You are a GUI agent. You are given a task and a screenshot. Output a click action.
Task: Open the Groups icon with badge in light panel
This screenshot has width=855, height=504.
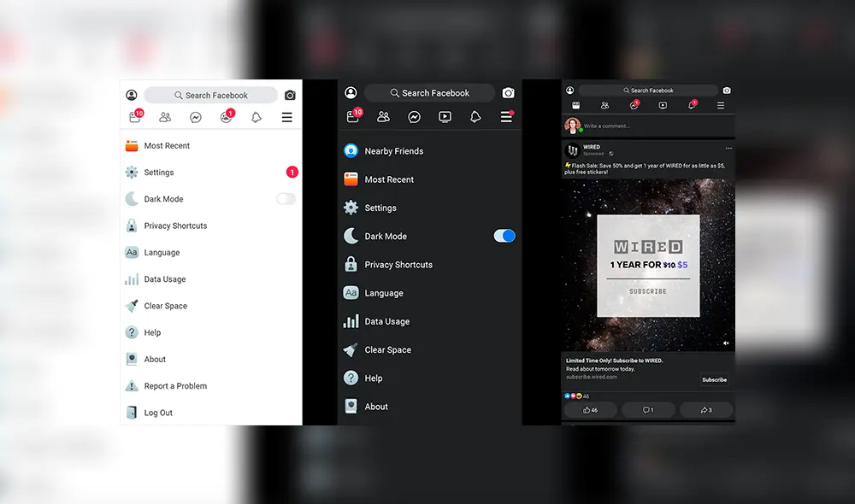point(226,118)
